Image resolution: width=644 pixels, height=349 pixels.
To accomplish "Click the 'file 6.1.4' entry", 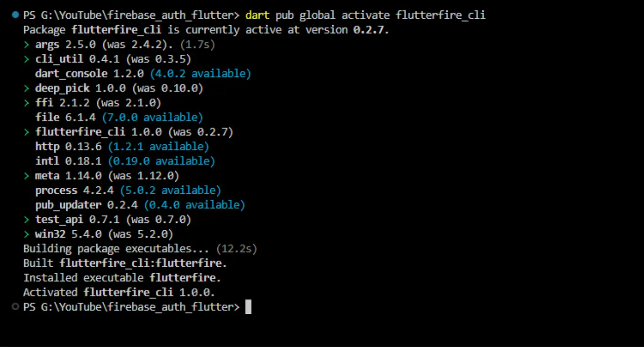I will pos(66,117).
